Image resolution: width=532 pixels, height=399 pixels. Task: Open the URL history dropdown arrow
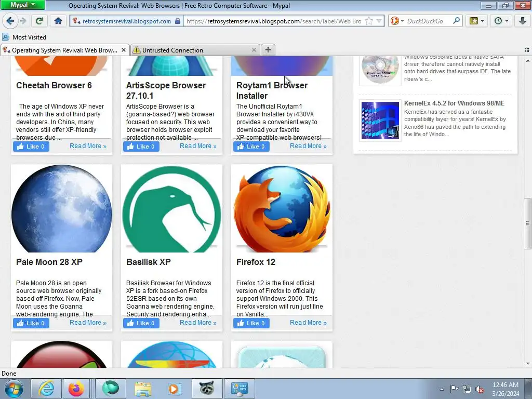(379, 21)
